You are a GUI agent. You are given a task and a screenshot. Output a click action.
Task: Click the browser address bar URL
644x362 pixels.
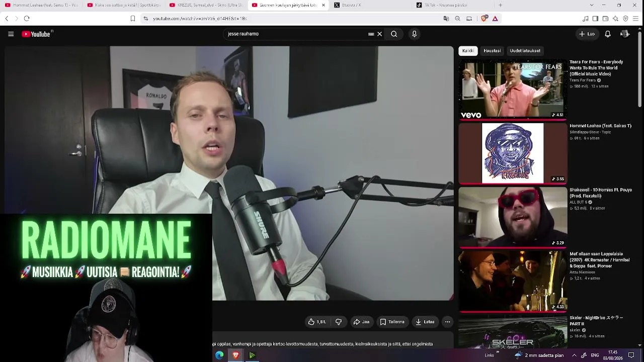tap(200, 19)
